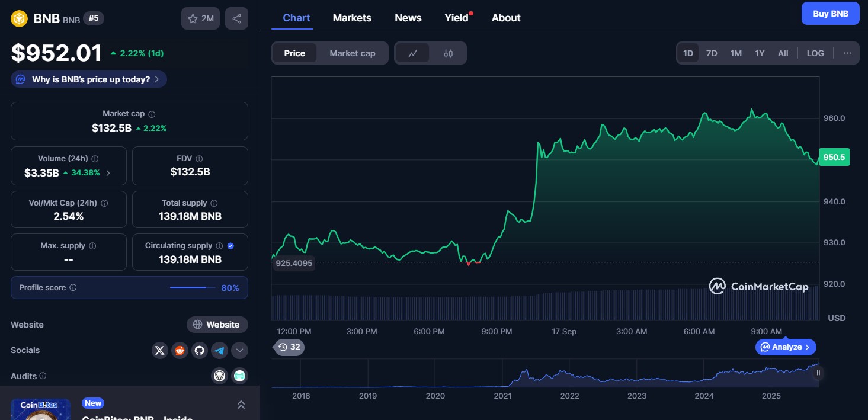Click the info icon beside Market cap

[152, 114]
